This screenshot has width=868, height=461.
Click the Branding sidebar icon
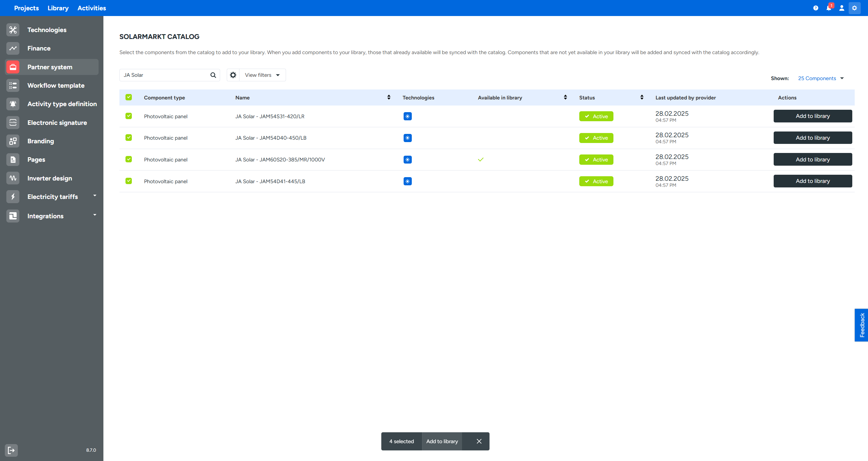pos(13,141)
